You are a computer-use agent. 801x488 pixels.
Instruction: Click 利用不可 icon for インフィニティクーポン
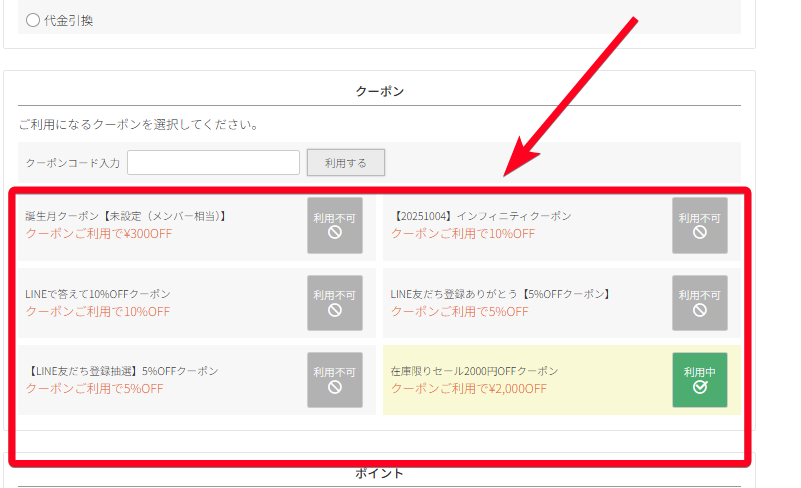[x=699, y=225]
